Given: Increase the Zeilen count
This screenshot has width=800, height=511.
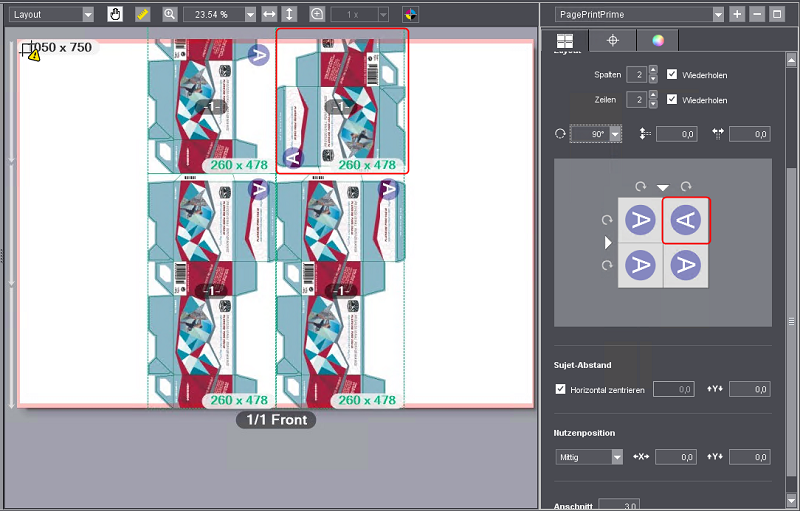Looking at the screenshot, I should click(x=653, y=95).
